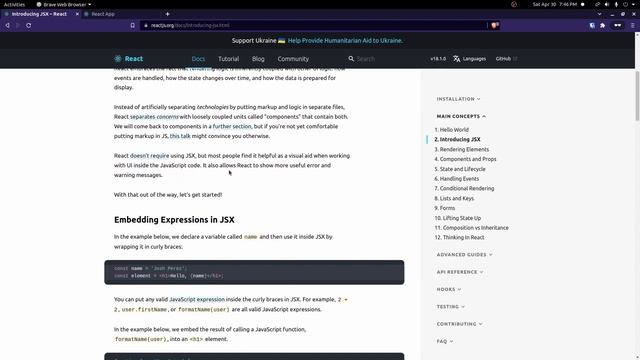Click Help Provide Humanitarian Aid link

click(345, 40)
